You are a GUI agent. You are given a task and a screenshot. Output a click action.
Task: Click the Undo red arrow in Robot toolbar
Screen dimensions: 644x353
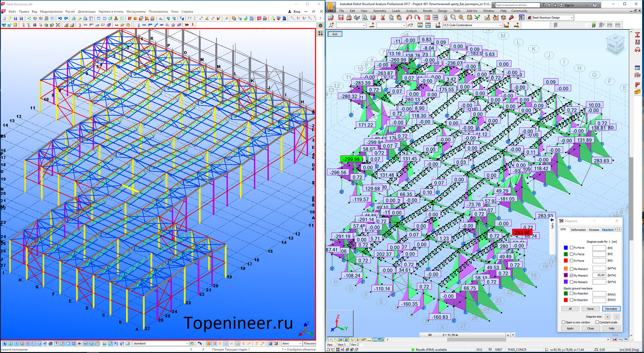coord(409,18)
